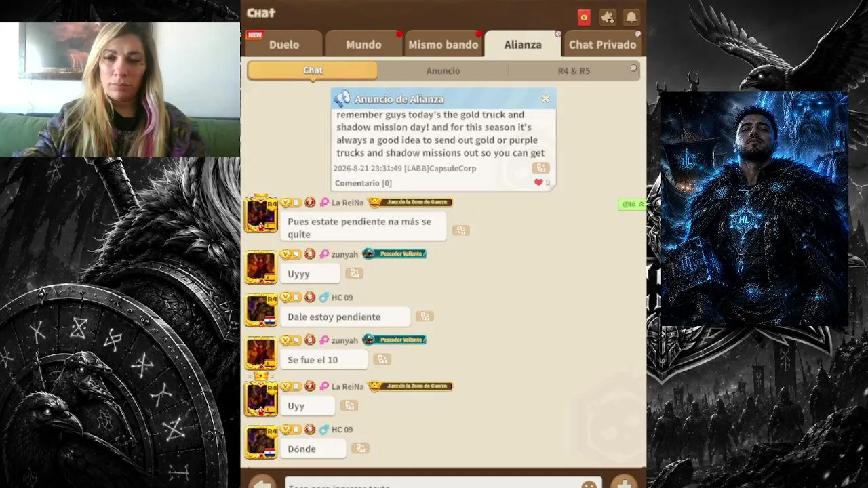Click the webcam feed of the streamer
868x488 pixels.
pos(120,89)
